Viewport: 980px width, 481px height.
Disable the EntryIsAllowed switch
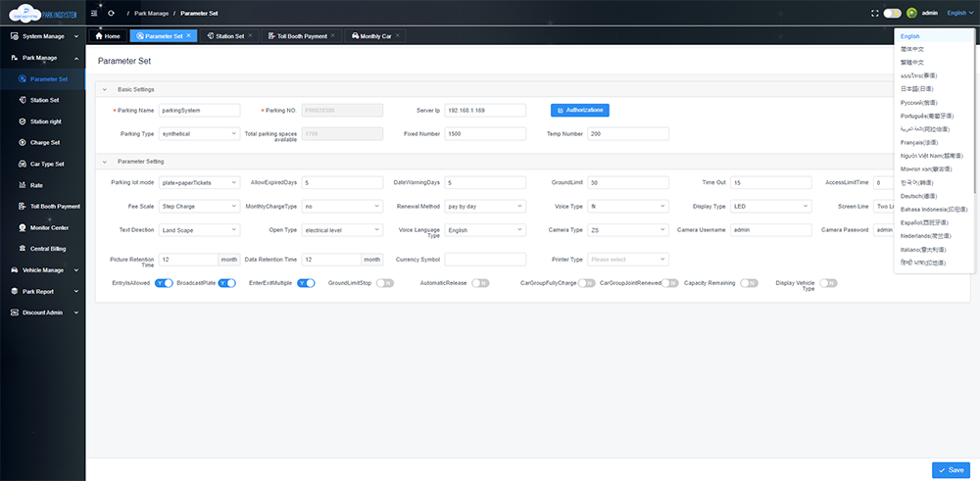click(x=164, y=283)
